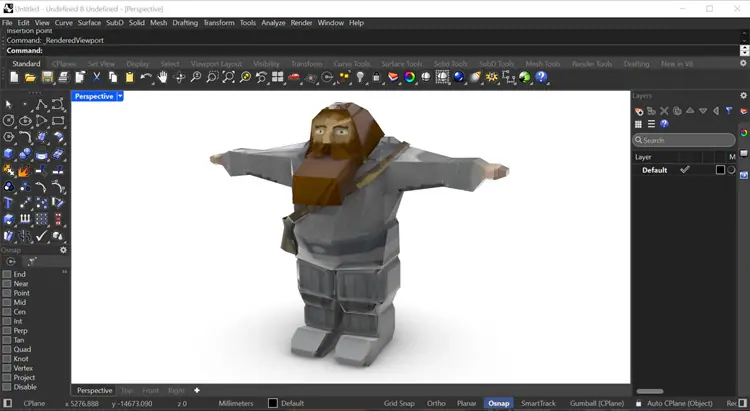Open the Mesh menu

(x=158, y=22)
